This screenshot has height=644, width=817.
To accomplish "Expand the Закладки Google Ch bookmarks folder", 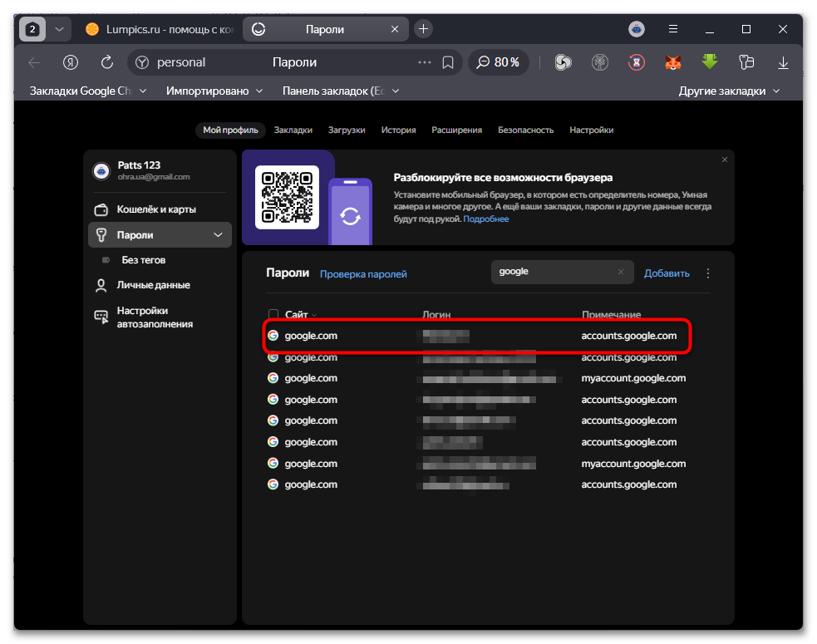I will [x=88, y=91].
